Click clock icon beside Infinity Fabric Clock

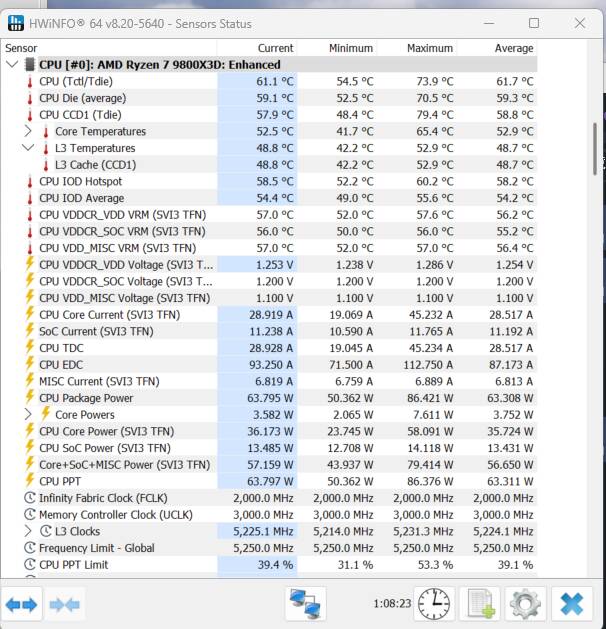click(x=30, y=498)
